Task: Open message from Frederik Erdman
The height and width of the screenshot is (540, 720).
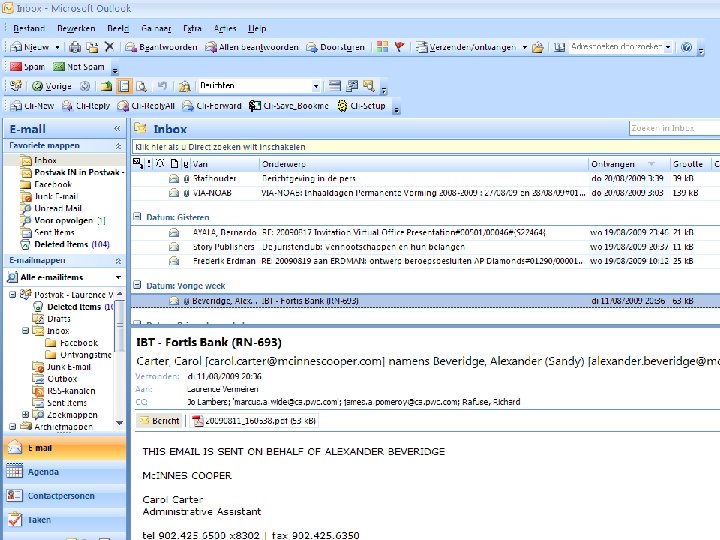Action: pyautogui.click(x=426, y=261)
